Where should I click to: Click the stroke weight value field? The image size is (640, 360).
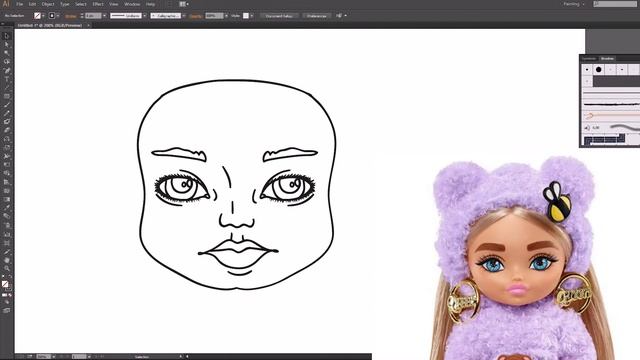(93, 16)
